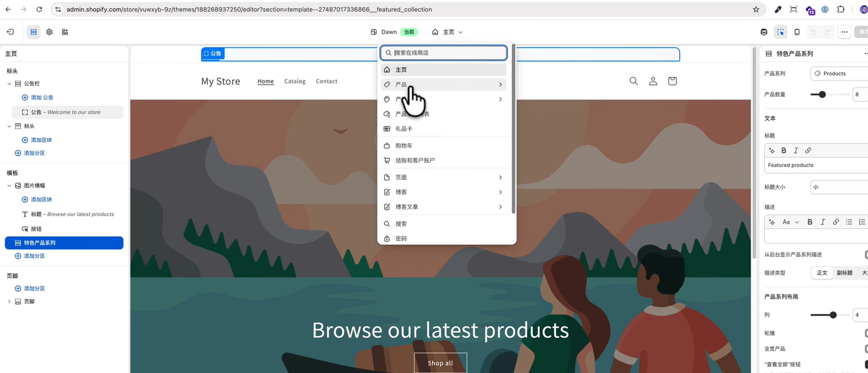
Task: Toggle the preview inspector icon
Action: (x=781, y=32)
